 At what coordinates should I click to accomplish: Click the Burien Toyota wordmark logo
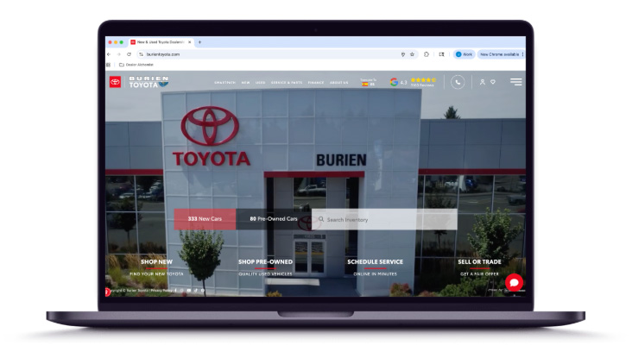(149, 82)
